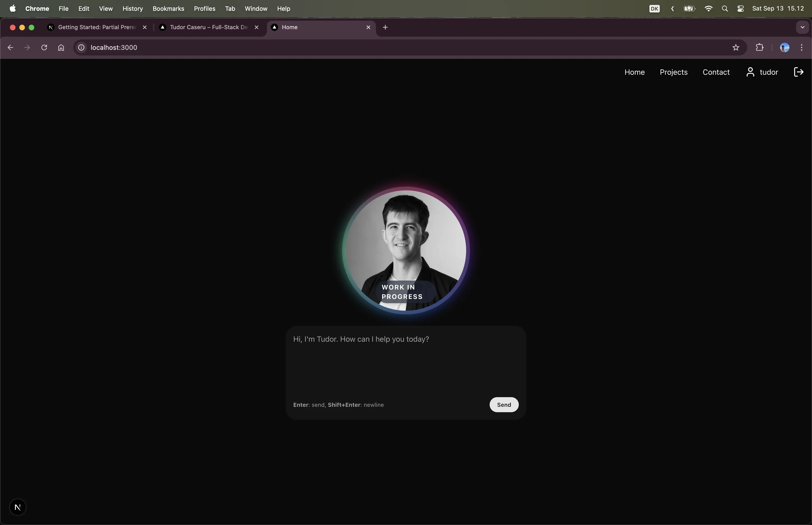Open the Bookmarks menu
This screenshot has width=812, height=525.
click(168, 8)
